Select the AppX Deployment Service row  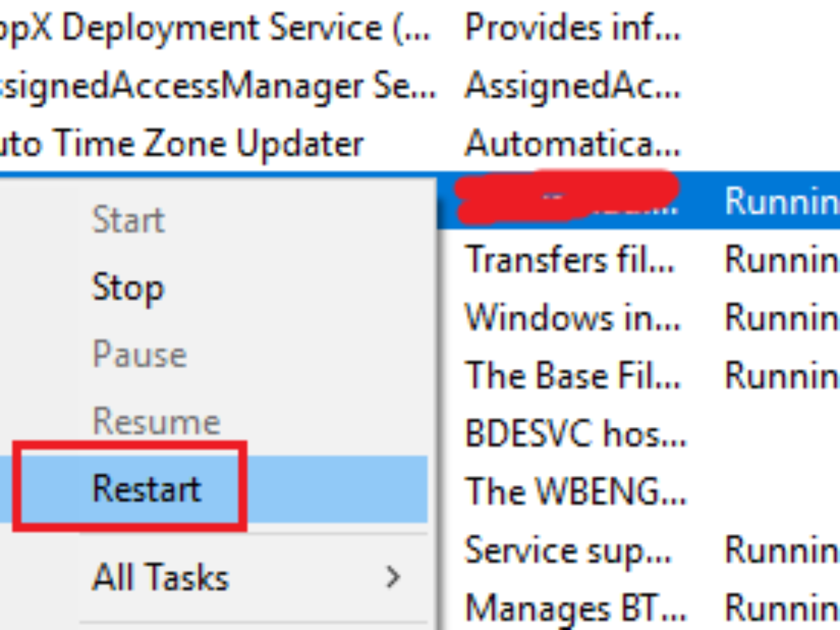210,28
